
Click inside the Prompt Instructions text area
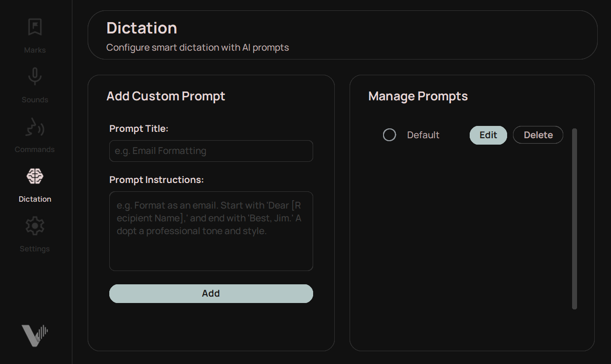(x=211, y=230)
